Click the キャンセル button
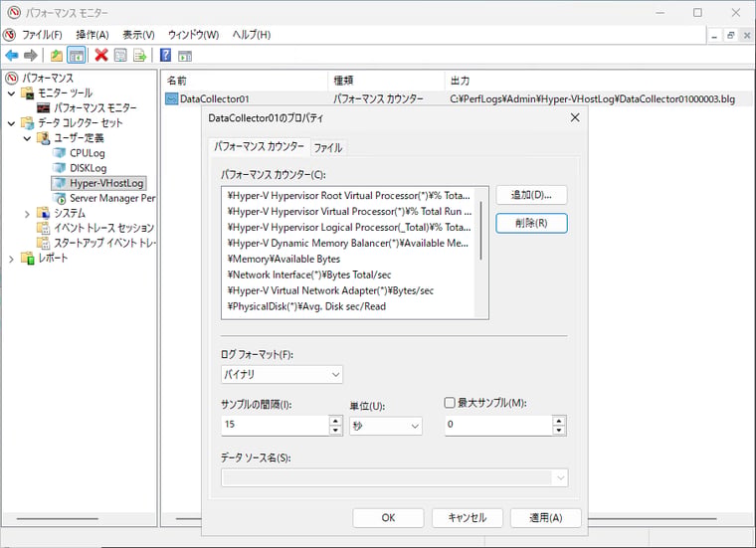 point(468,517)
